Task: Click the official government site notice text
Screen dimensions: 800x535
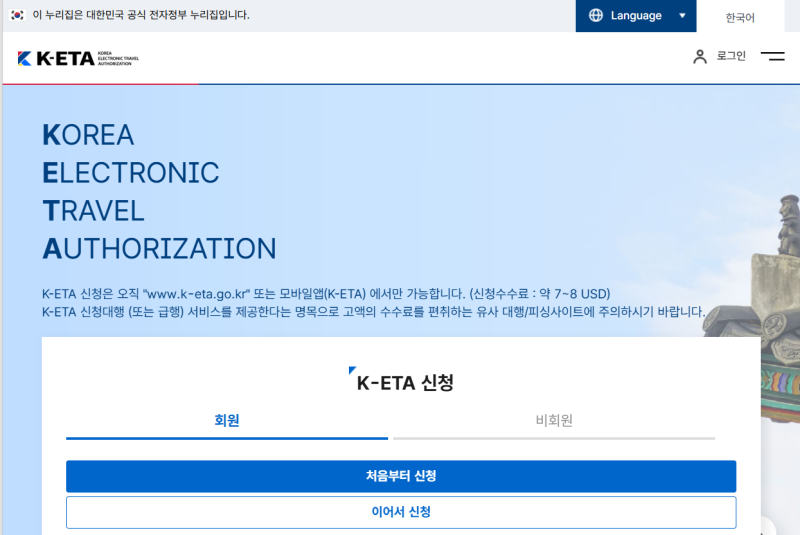Action: point(141,15)
